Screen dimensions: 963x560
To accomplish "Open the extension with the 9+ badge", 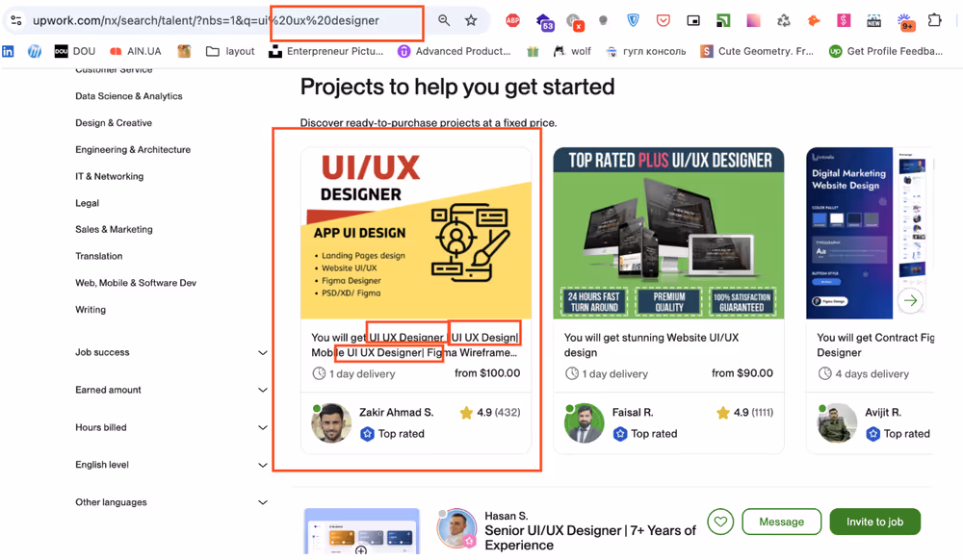I will pyautogui.click(x=905, y=22).
